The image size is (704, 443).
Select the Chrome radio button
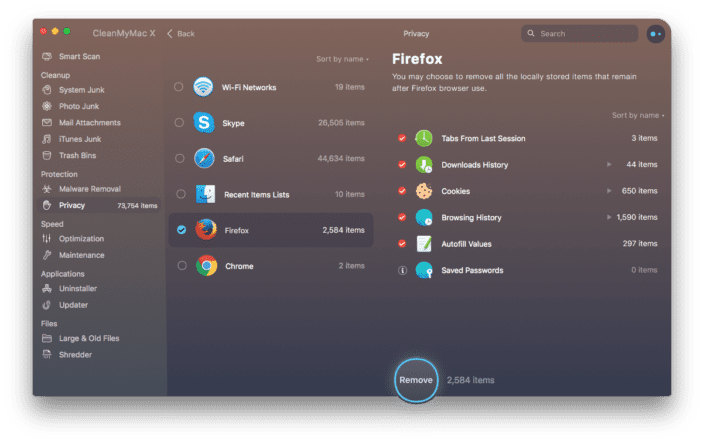[x=182, y=266]
